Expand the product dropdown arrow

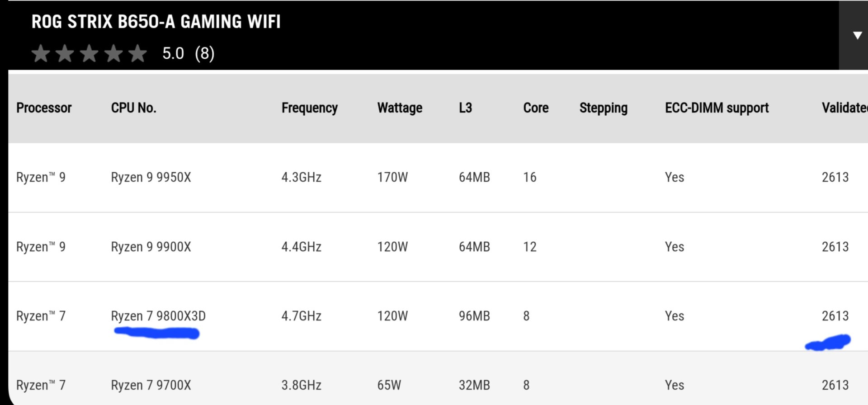click(857, 35)
